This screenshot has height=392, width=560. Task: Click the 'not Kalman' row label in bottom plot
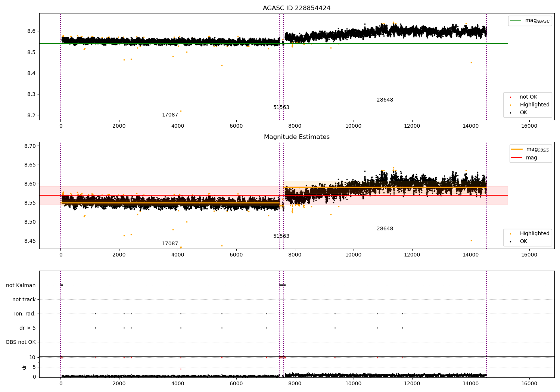pyautogui.click(x=21, y=285)
